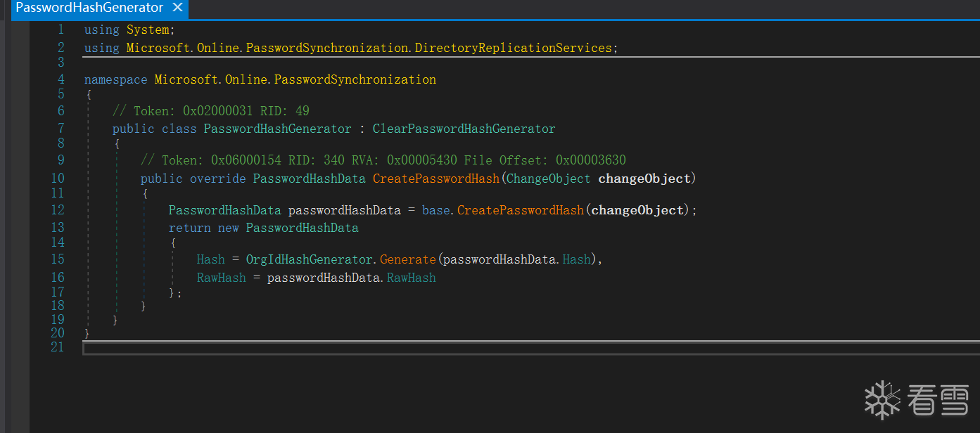This screenshot has width=980, height=433.
Task: Go to ClearPasswordHashGenerator base class
Action: (464, 129)
